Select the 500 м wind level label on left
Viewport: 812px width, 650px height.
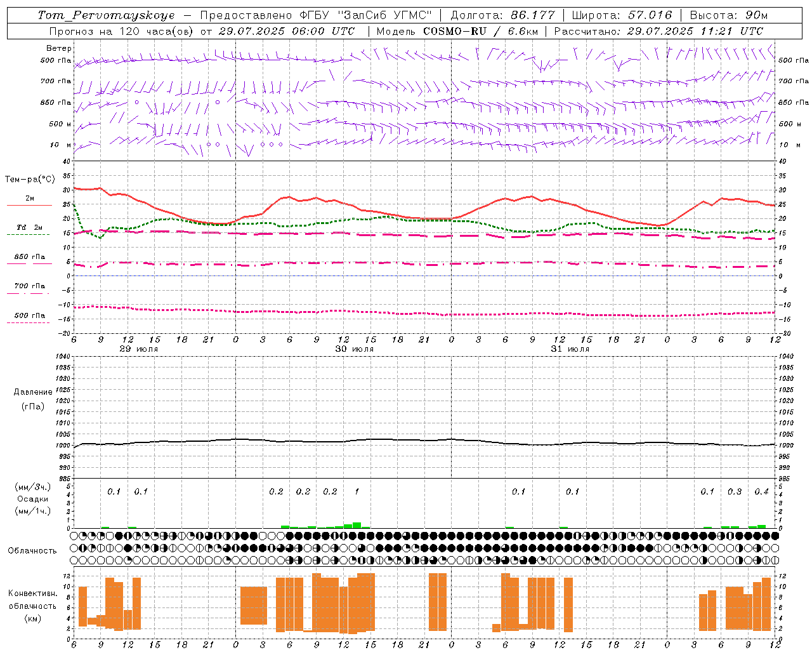point(60,124)
